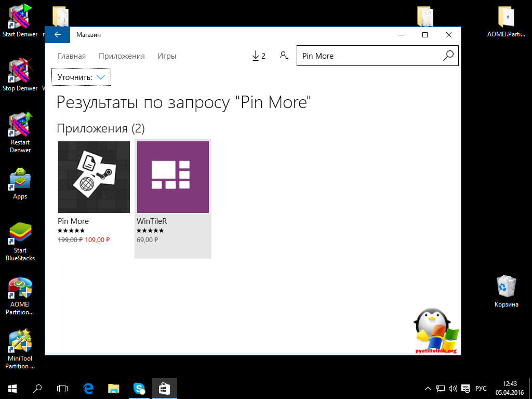Screen dimensions: 532x399
Task: Click the magnifier icon in the search box
Action: click(448, 56)
